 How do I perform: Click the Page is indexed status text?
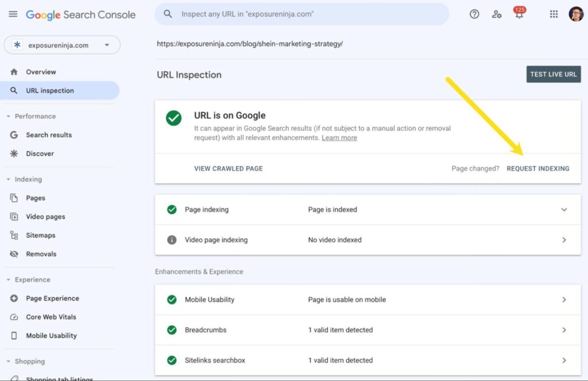click(332, 209)
